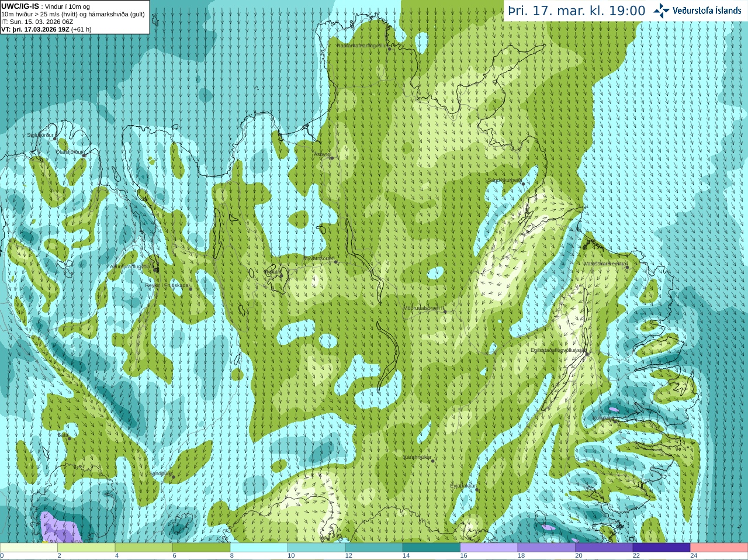Pick the 0–2 m/s pale yellow legend swatch

point(29,548)
